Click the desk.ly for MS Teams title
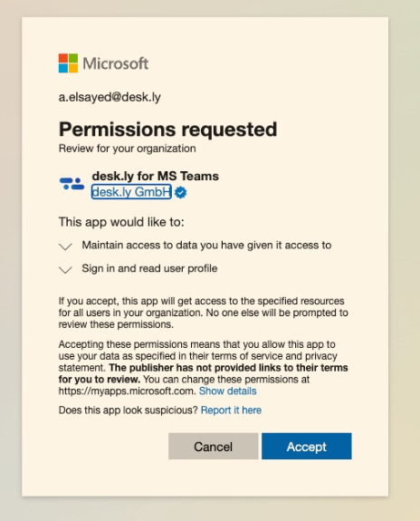The width and height of the screenshot is (420, 521). pos(156,176)
